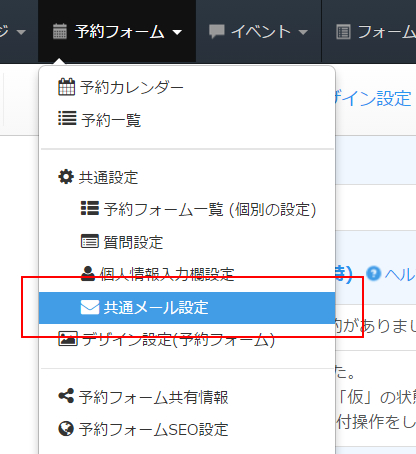
Task: Click the envelope icon in 共通メール設定
Action: [x=90, y=307]
